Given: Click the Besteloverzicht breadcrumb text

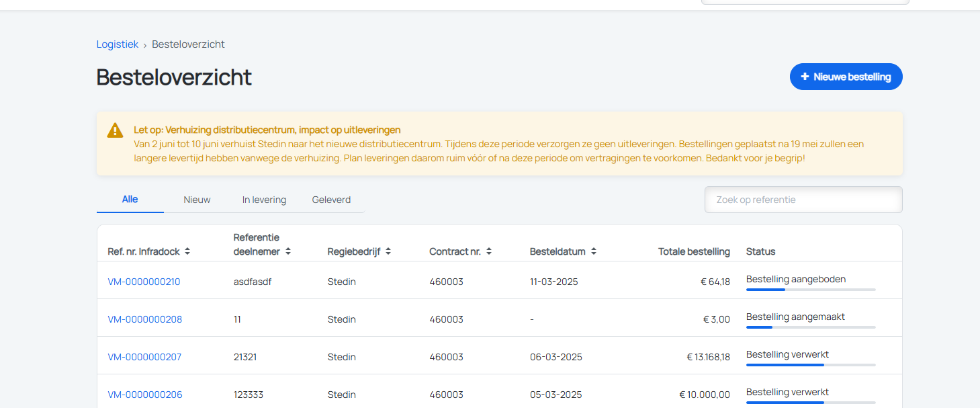Looking at the screenshot, I should 188,44.
